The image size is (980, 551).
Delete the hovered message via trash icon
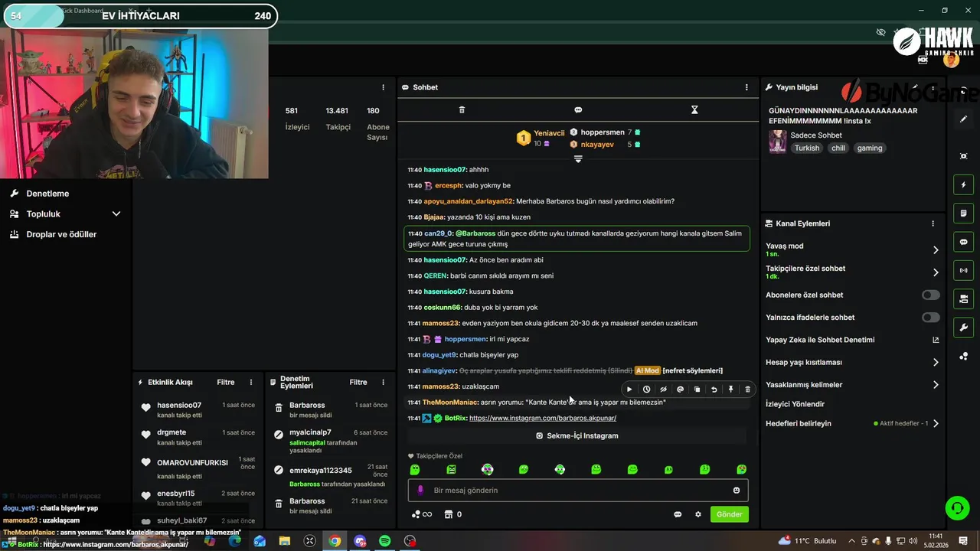pos(747,390)
